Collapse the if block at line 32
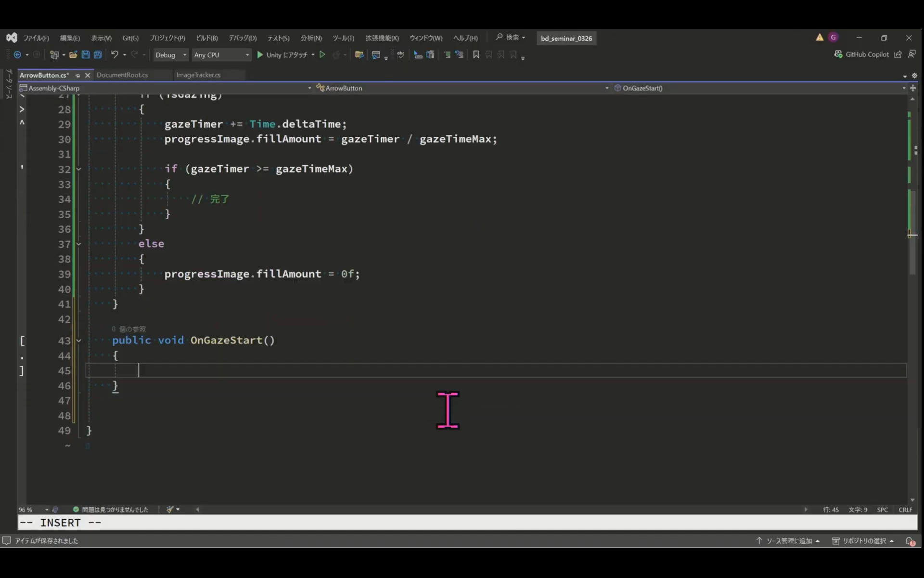The height and width of the screenshot is (578, 924). point(79,169)
